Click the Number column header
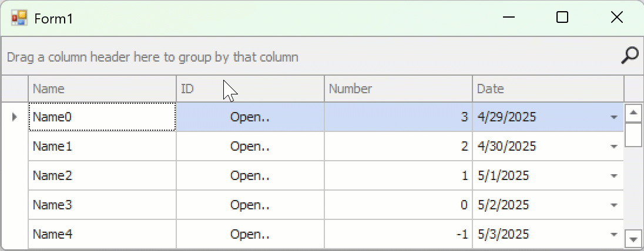The height and width of the screenshot is (251, 644). [398, 89]
